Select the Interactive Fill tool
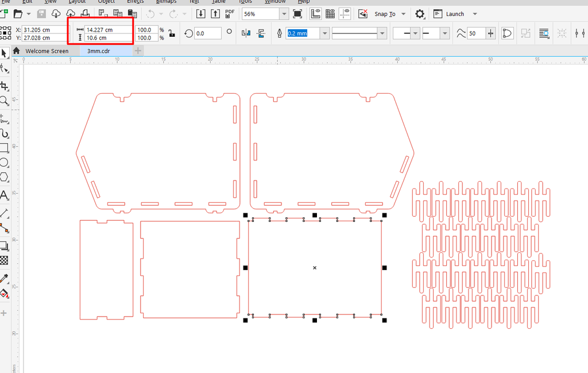 pos(4,293)
